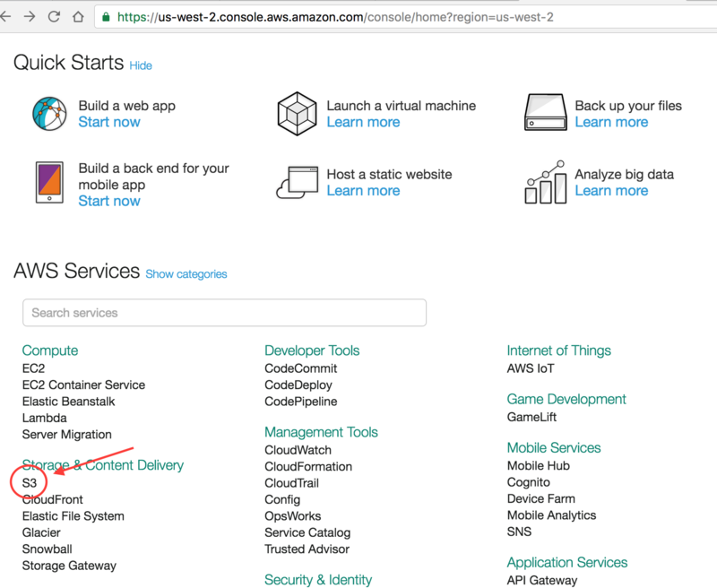Open the Internet of Things heading
This screenshot has height=588, width=717.
click(x=558, y=350)
